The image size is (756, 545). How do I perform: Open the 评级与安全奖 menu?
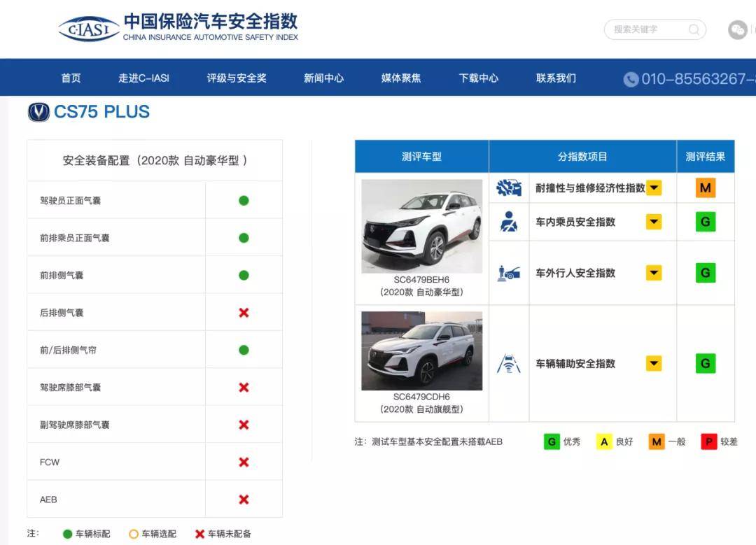point(237,78)
